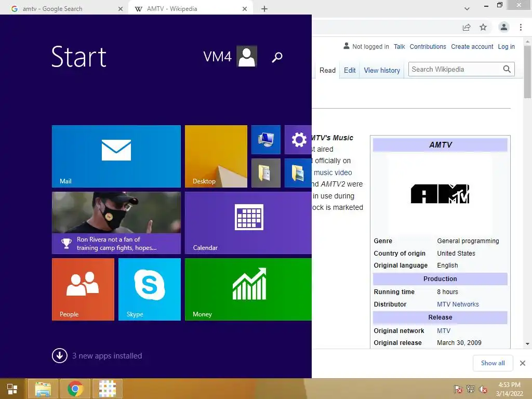The image size is (532, 399).
Task: Click the muted volume tray icon
Action: coord(483,389)
